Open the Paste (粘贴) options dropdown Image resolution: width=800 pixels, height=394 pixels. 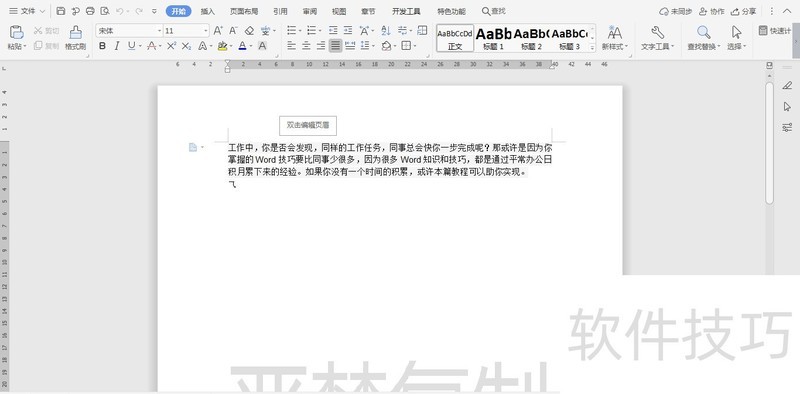coord(25,46)
